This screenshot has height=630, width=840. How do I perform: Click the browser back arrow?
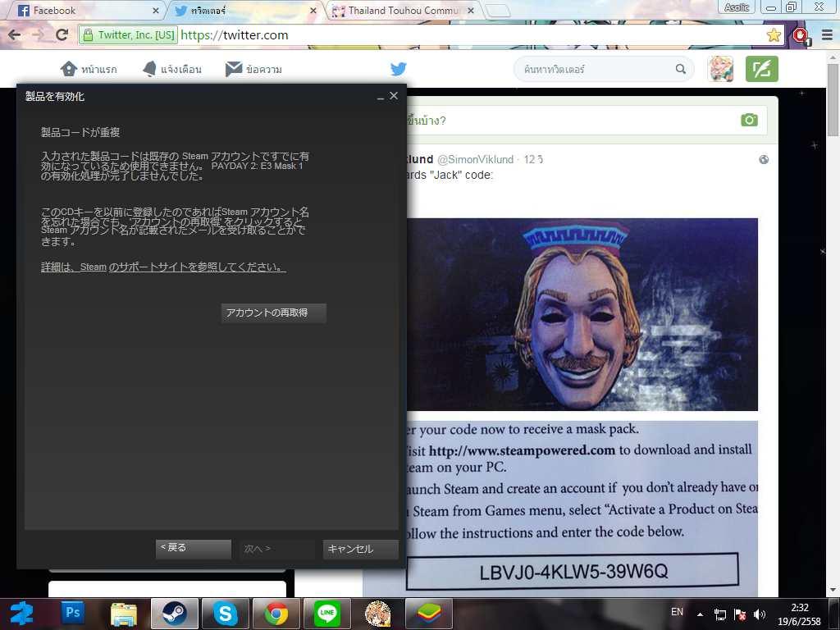point(15,34)
